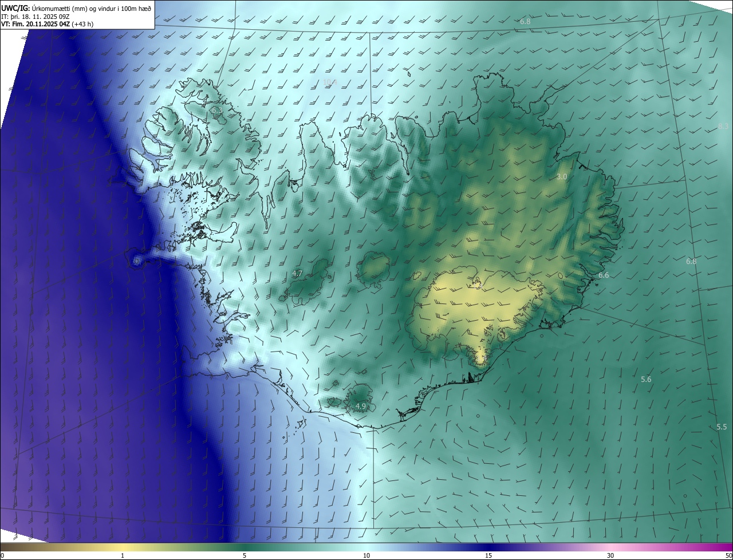This screenshot has height=560, width=733.
Task: Click the 'UWC/IG:' label in the legend box
Action: click(15, 7)
